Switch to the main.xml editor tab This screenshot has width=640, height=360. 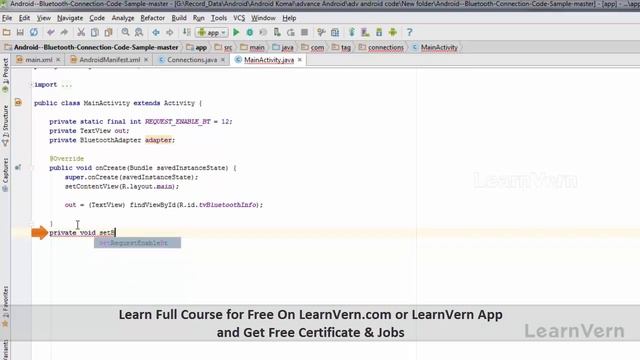[x=39, y=60]
